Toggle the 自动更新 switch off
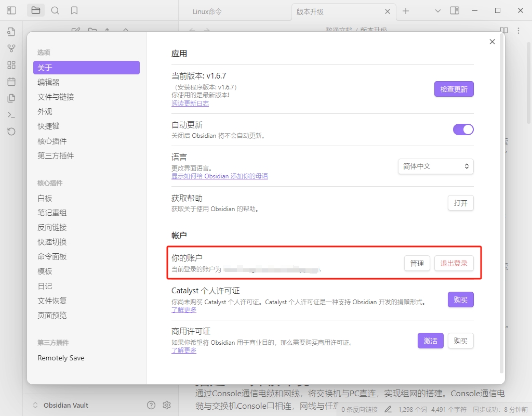532x416 pixels. pos(463,129)
